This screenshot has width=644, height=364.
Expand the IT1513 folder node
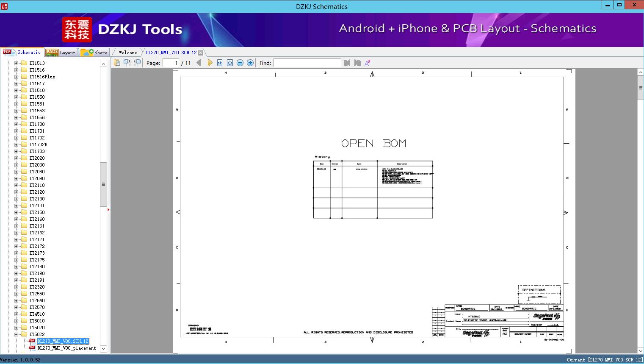[x=16, y=63]
